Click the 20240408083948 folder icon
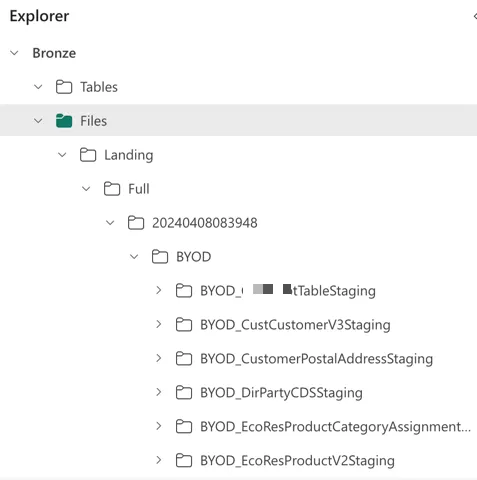This screenshot has width=477, height=480. [136, 223]
